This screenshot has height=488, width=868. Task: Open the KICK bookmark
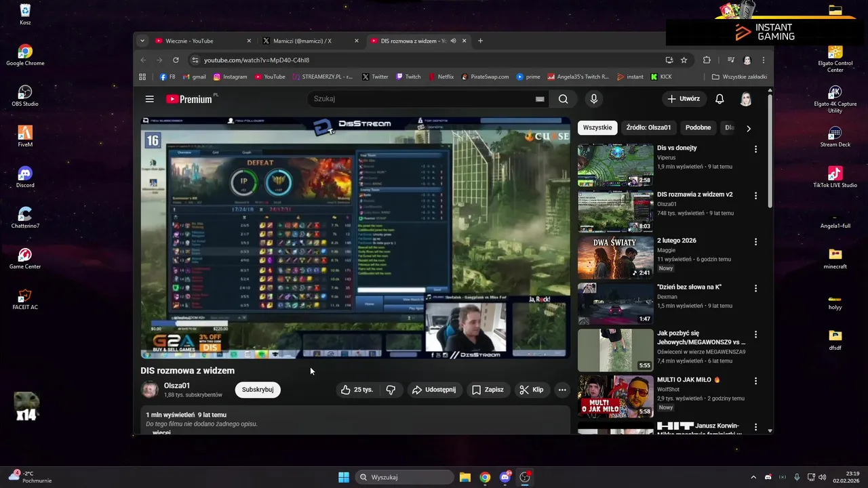point(661,77)
